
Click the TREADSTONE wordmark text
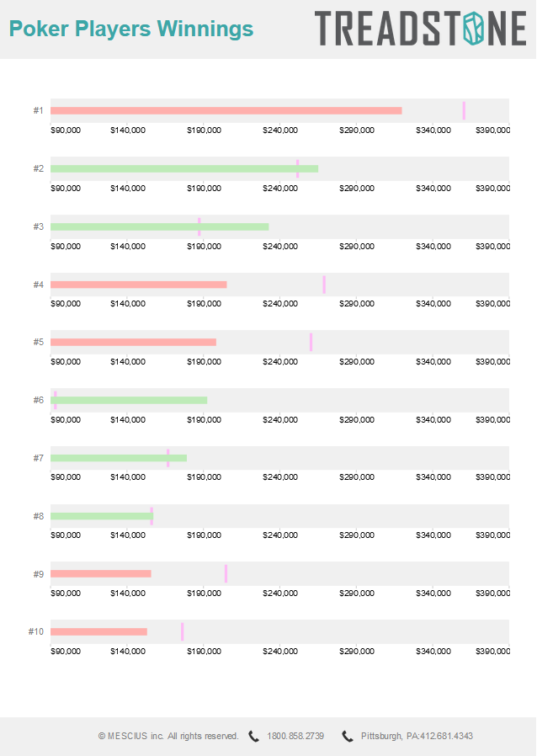[x=421, y=29]
